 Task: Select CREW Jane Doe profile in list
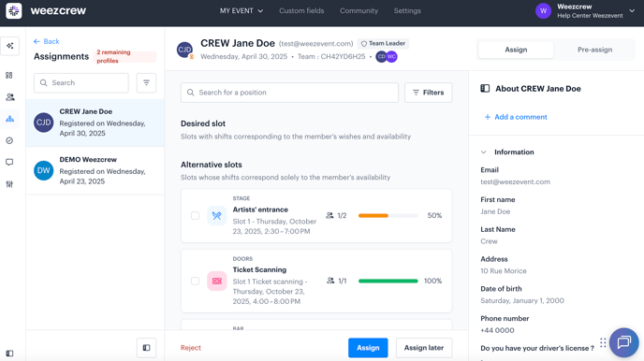[95, 123]
